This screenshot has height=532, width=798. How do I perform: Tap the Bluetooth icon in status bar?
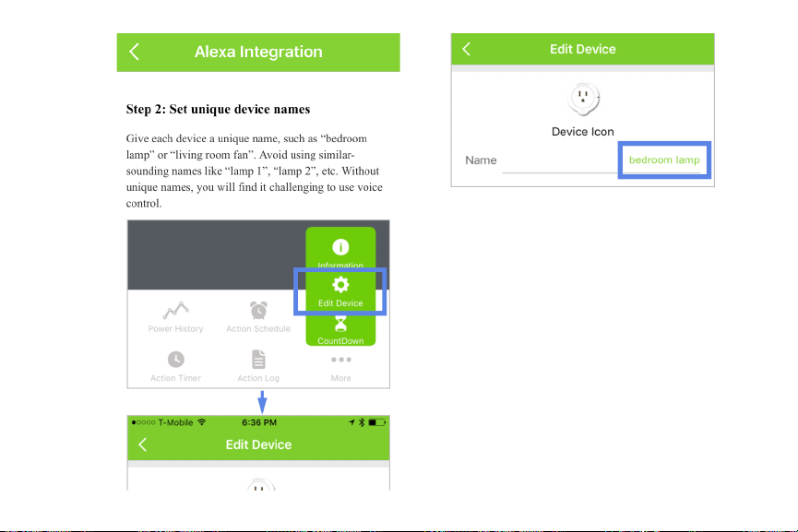click(x=362, y=422)
